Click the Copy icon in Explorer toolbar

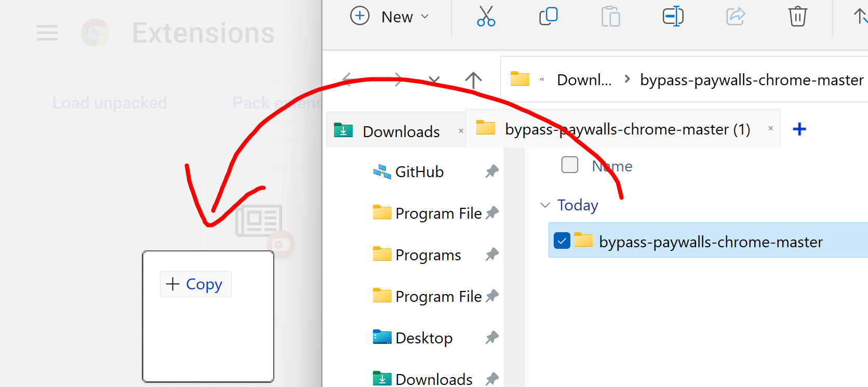549,17
